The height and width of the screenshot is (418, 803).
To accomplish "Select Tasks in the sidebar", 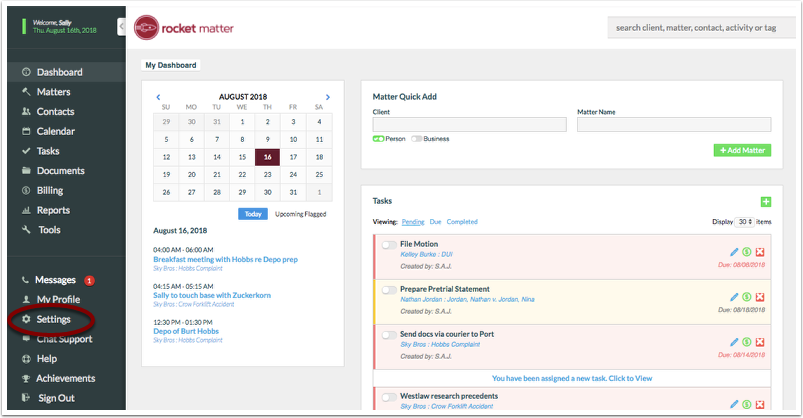I will (48, 151).
